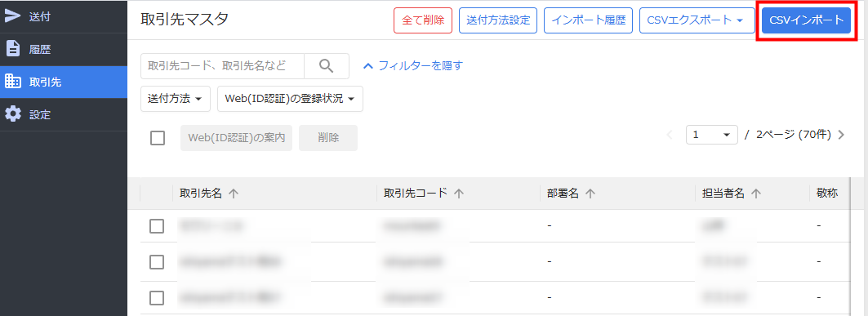Click the 取引先名 column header text
Screen dimensions: 868x316
tap(200, 194)
